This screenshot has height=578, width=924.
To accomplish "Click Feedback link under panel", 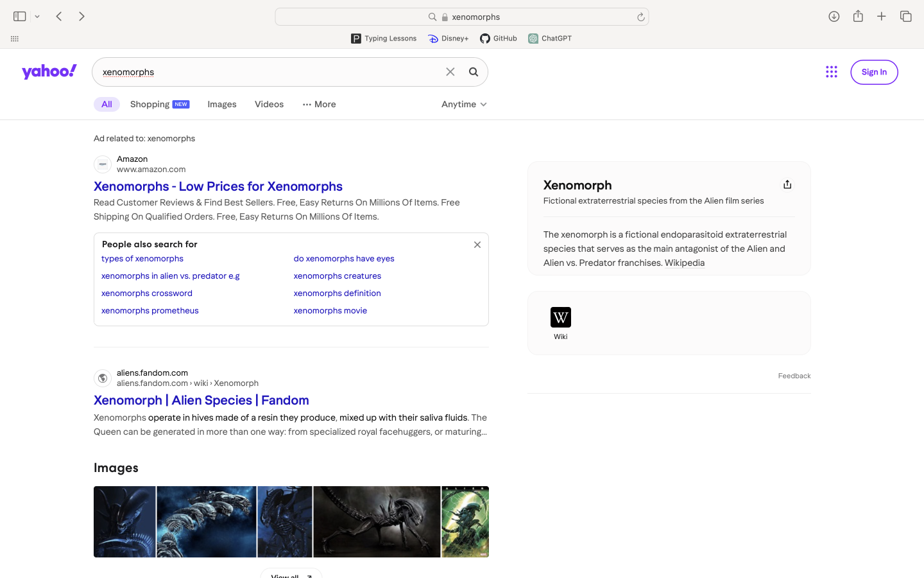I will point(794,376).
